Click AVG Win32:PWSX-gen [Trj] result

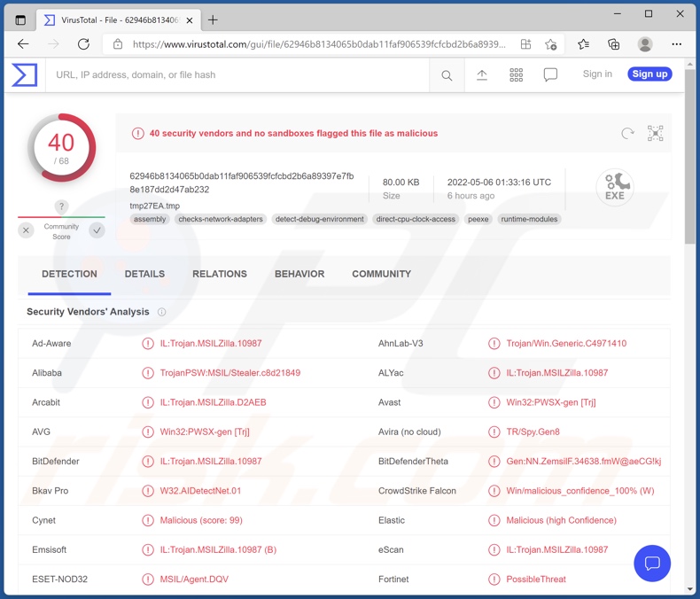(205, 432)
